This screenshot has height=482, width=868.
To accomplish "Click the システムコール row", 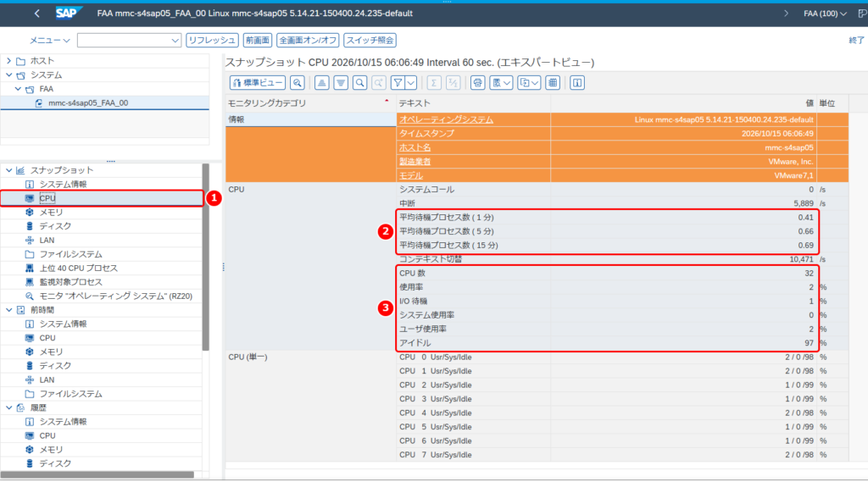I will (622, 189).
